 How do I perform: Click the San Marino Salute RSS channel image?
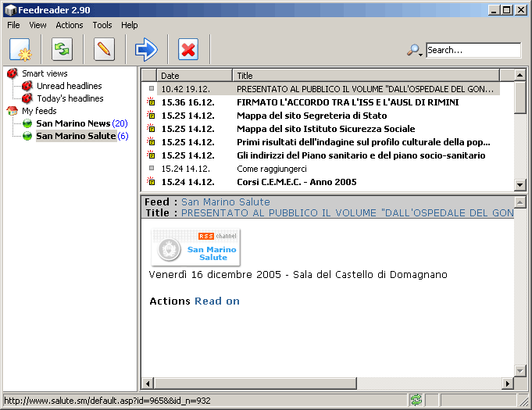[x=195, y=248]
